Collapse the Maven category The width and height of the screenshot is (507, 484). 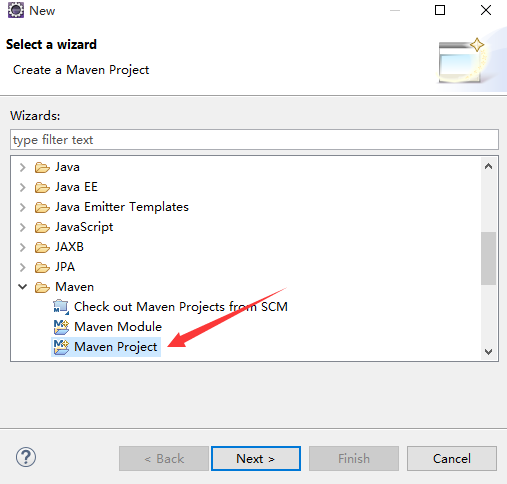click(x=22, y=287)
